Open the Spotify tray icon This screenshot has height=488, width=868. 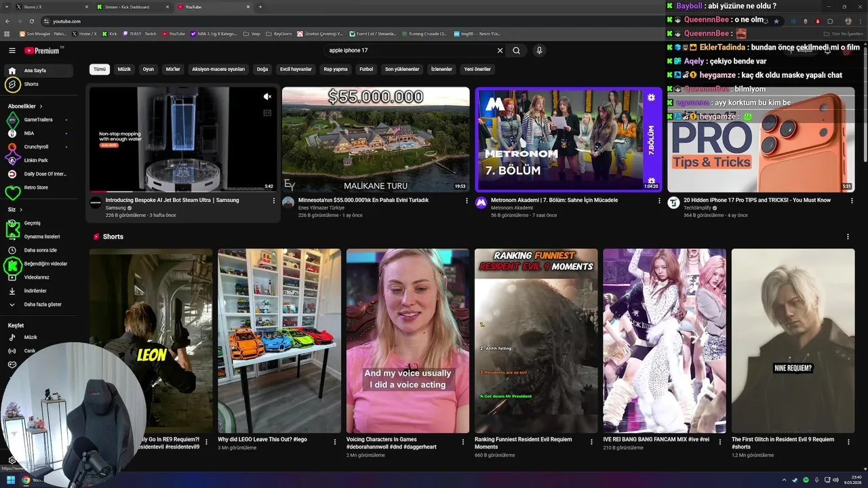(806, 480)
